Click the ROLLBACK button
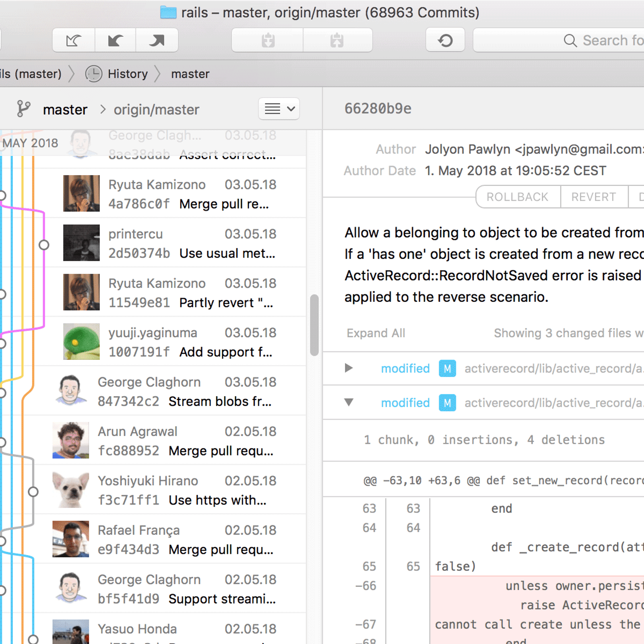Image resolution: width=644 pixels, height=644 pixels. point(518,197)
